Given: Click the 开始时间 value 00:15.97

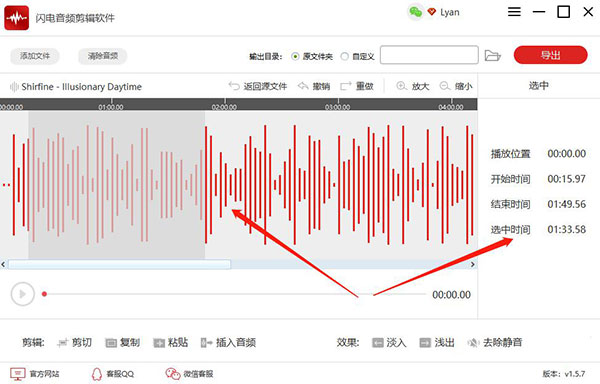Looking at the screenshot, I should 566,179.
